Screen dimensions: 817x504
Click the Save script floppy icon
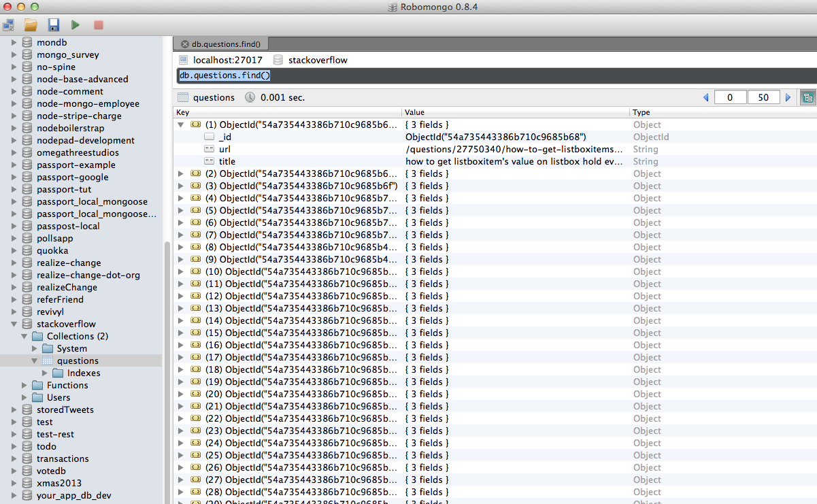[x=53, y=25]
